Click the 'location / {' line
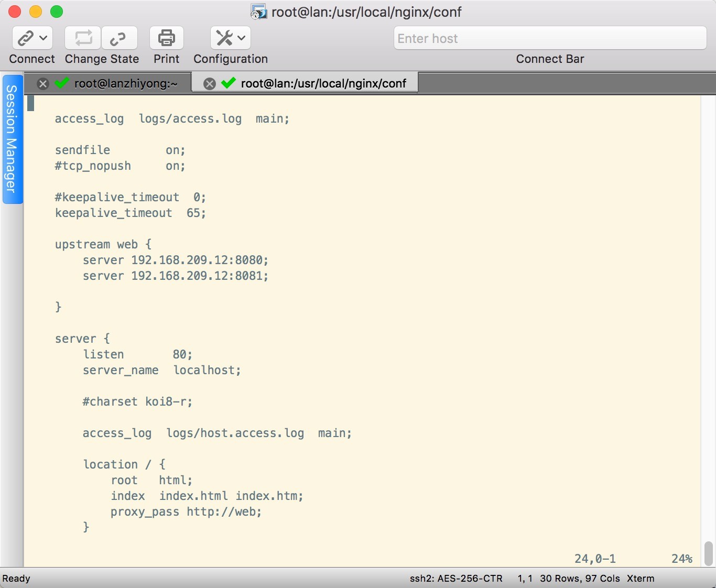 click(x=124, y=464)
